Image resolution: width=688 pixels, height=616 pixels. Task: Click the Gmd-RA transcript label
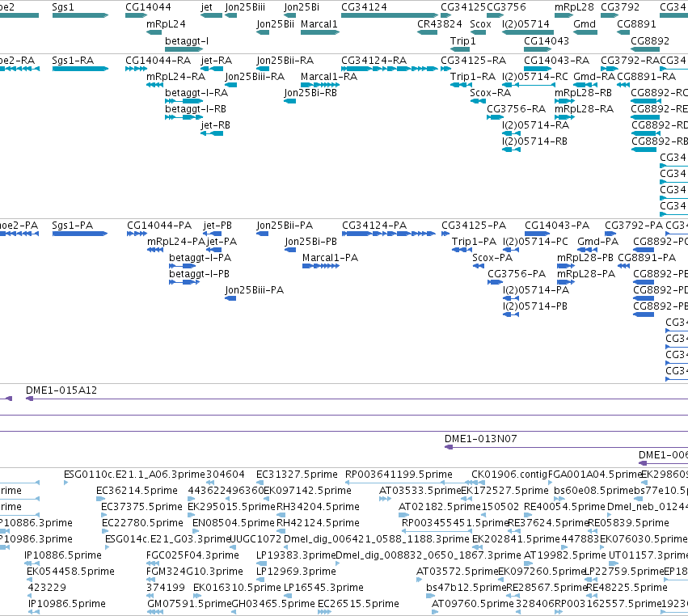pos(594,76)
